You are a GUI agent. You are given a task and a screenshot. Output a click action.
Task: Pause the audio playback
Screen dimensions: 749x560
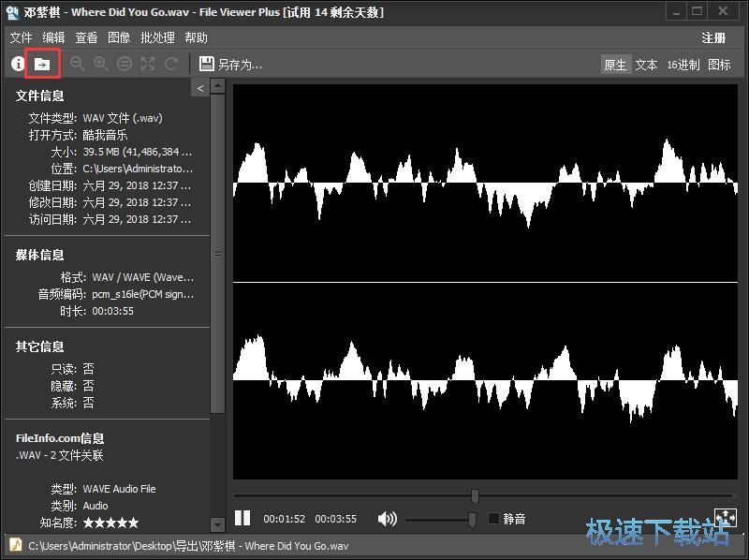pyautogui.click(x=242, y=518)
